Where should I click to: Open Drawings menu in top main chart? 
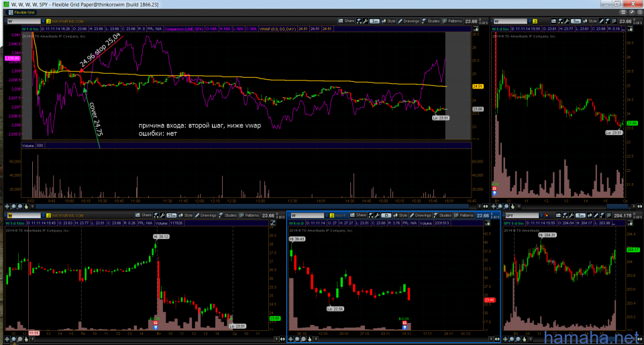(x=409, y=21)
